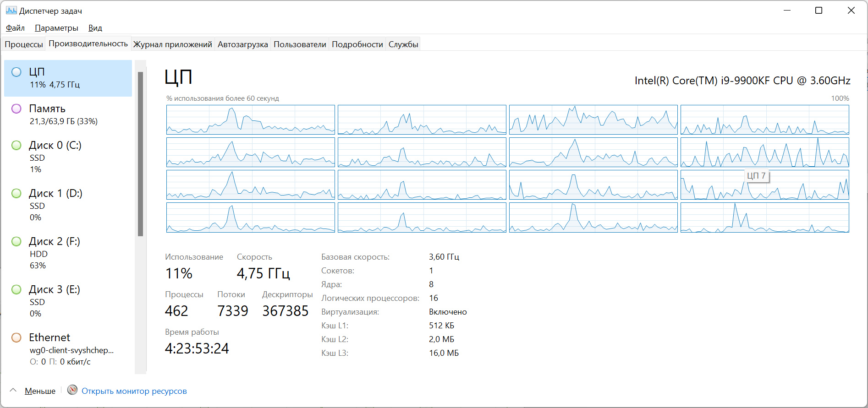Open the Открыть монитор ресурсов link

(134, 391)
